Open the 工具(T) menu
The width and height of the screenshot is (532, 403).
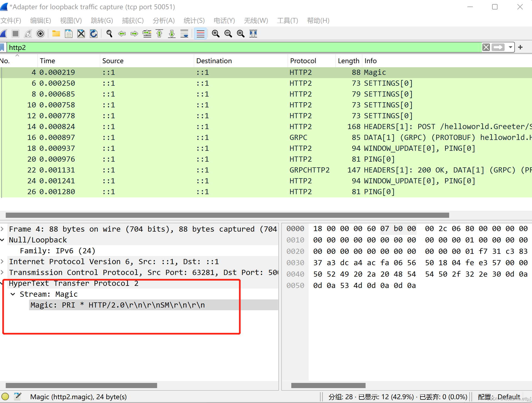coord(287,21)
